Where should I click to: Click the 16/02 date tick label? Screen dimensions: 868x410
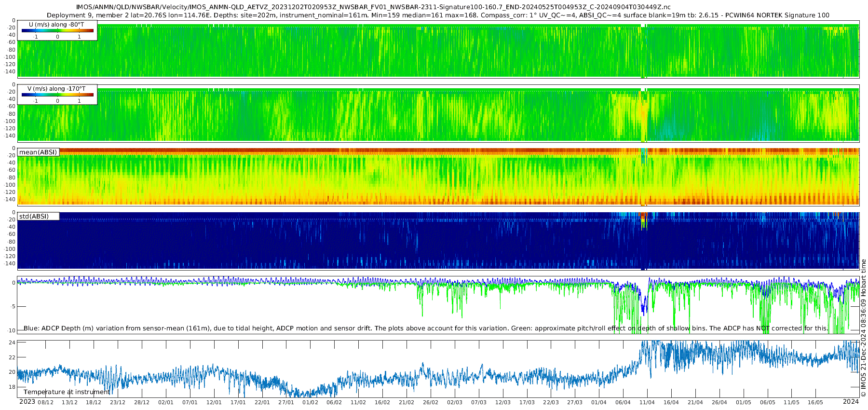click(x=382, y=403)
